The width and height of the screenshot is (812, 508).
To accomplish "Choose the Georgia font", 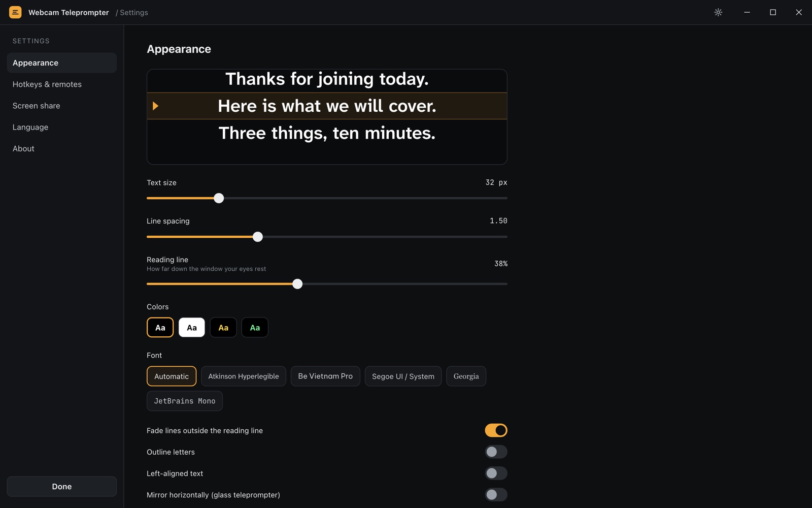I will click(x=466, y=376).
